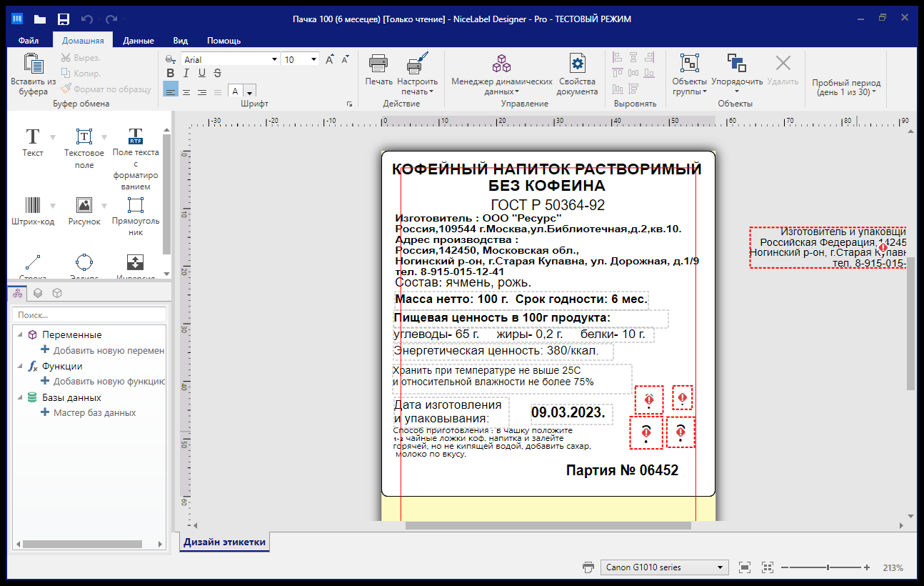Decrease font size with the smaller A icon
This screenshot has width=924, height=586.
[x=346, y=59]
